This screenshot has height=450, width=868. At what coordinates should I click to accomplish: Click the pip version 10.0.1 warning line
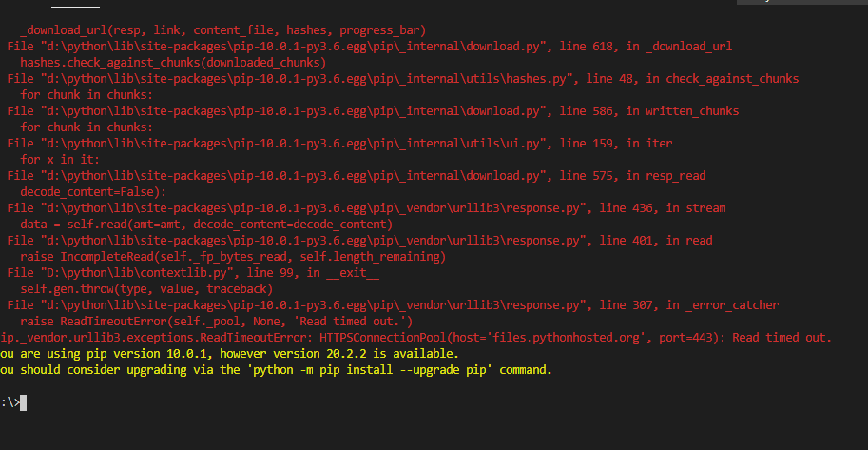coord(229,354)
